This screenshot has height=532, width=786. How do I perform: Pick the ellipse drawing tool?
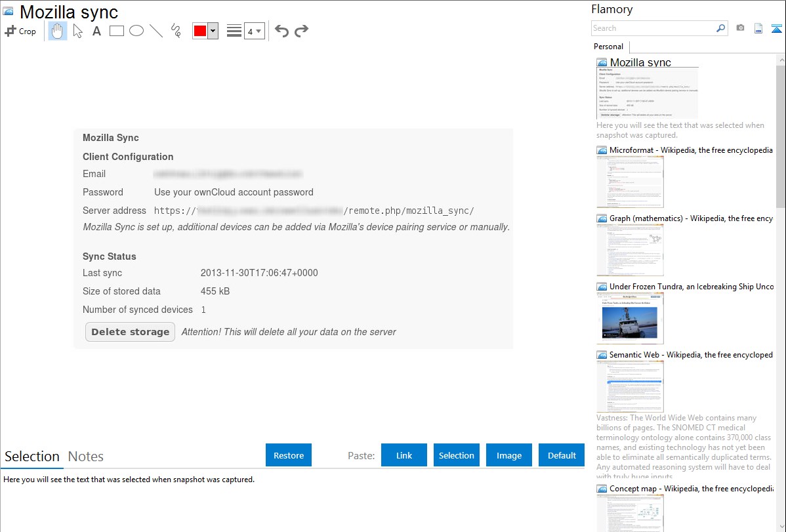136,31
